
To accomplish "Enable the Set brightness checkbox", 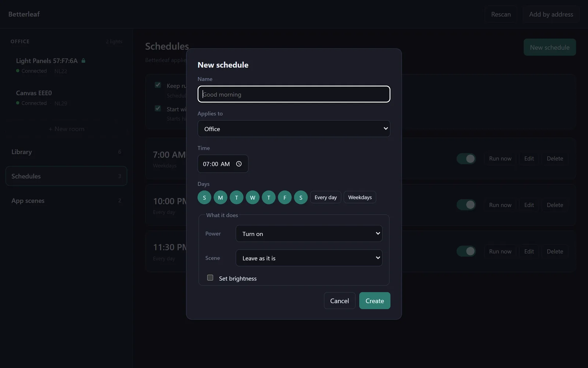I will (210, 277).
